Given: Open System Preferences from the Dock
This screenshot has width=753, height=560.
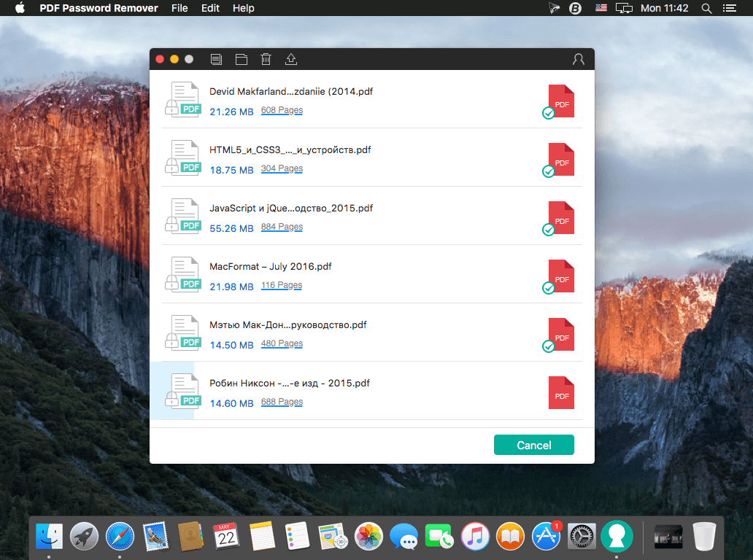Looking at the screenshot, I should coord(582,536).
